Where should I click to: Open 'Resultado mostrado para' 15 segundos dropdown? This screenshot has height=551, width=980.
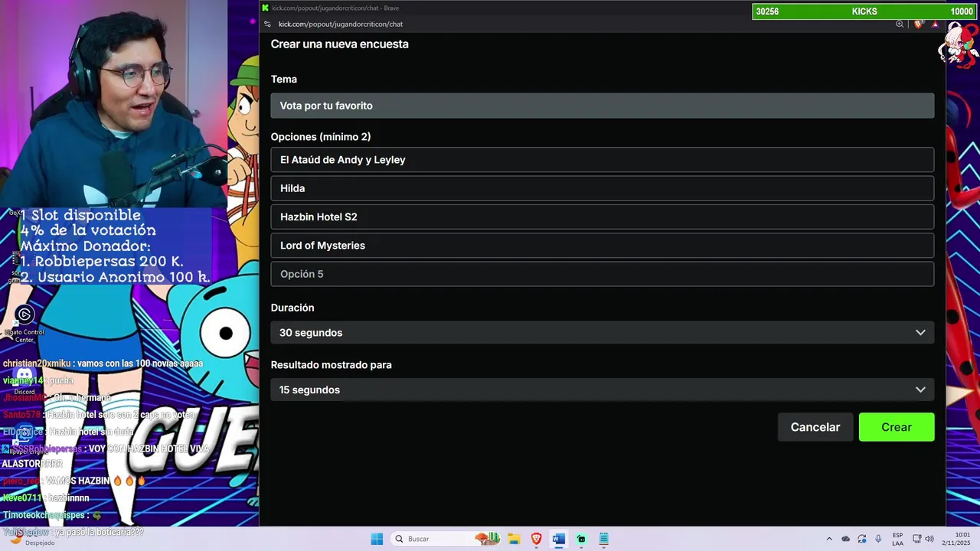(602, 390)
